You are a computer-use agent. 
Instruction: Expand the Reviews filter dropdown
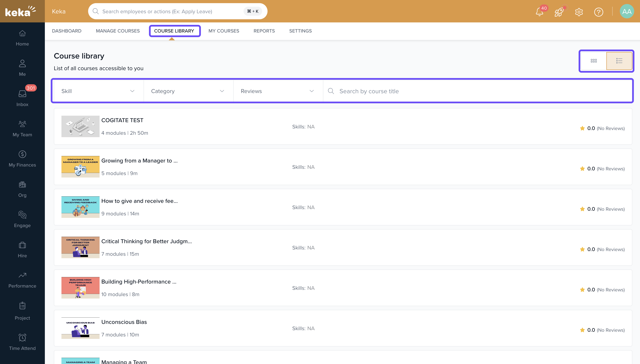pos(278,91)
